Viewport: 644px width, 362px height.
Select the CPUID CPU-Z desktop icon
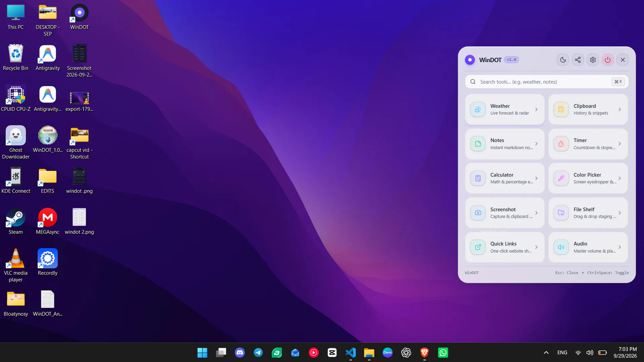[x=16, y=99]
